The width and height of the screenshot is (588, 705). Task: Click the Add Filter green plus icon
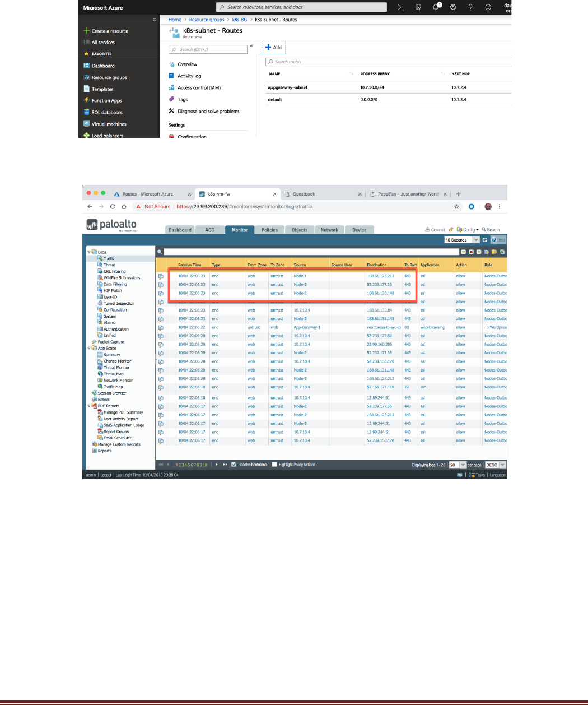pyautogui.click(x=479, y=252)
